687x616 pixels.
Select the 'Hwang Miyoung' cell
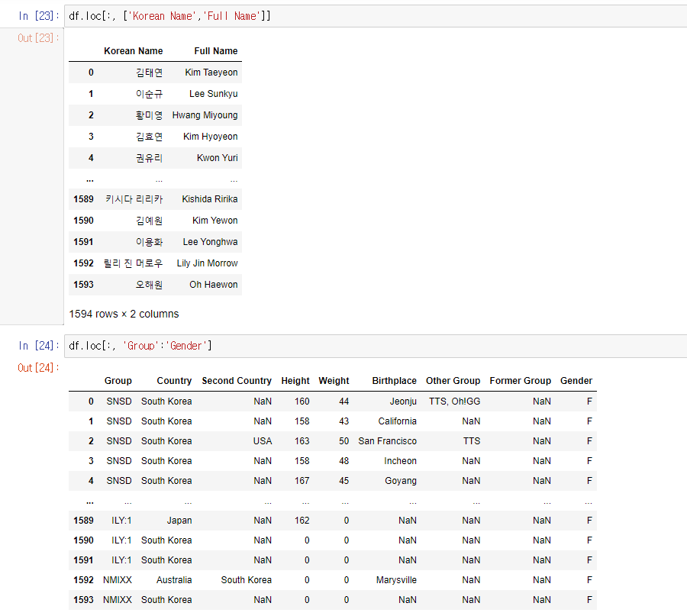[205, 115]
